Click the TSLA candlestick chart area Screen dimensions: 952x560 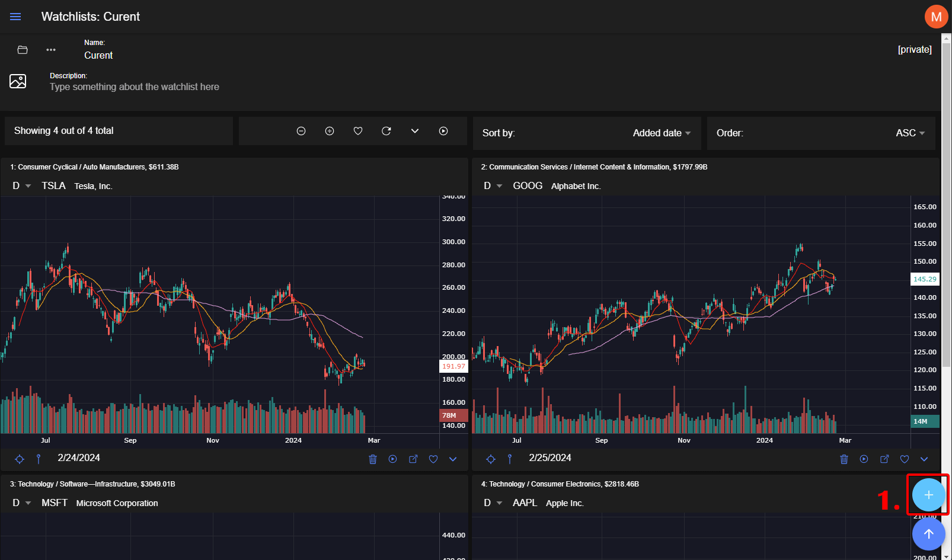pos(219,314)
